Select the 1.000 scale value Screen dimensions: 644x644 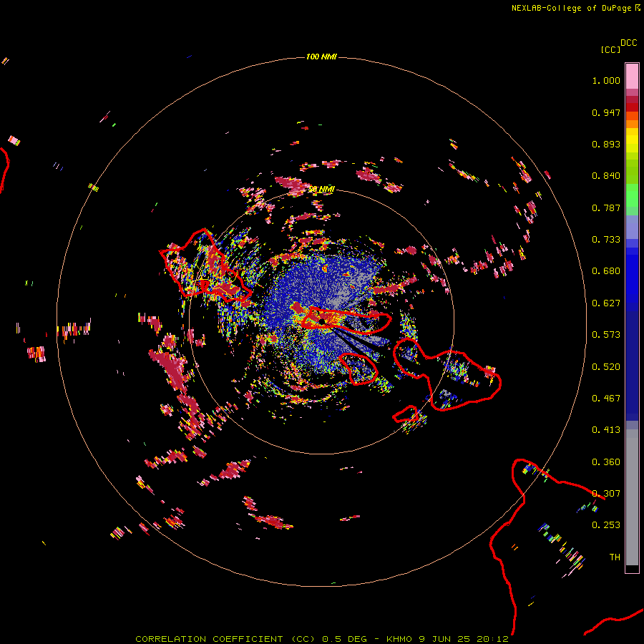(606, 80)
